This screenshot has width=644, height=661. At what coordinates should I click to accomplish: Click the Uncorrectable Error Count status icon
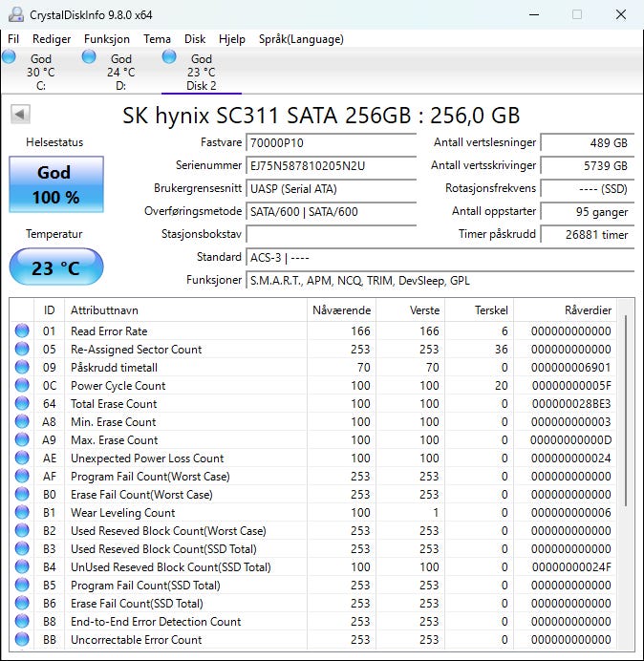point(22,640)
